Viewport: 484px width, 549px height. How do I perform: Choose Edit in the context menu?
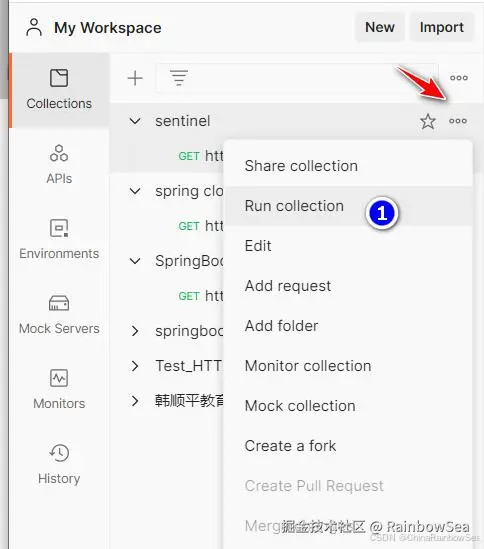click(348, 246)
